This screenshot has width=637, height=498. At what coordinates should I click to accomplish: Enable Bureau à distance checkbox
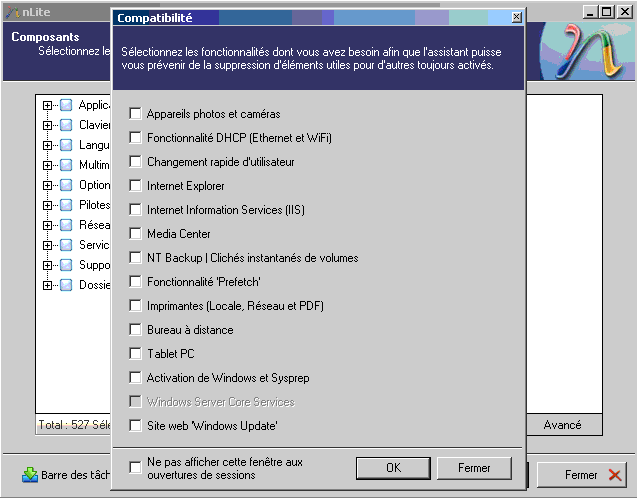click(x=135, y=329)
